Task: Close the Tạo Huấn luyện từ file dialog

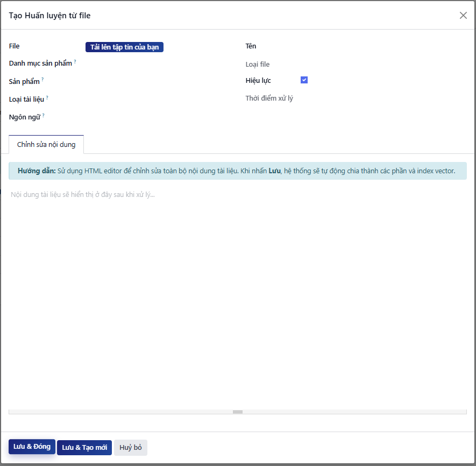Action: coord(463,15)
